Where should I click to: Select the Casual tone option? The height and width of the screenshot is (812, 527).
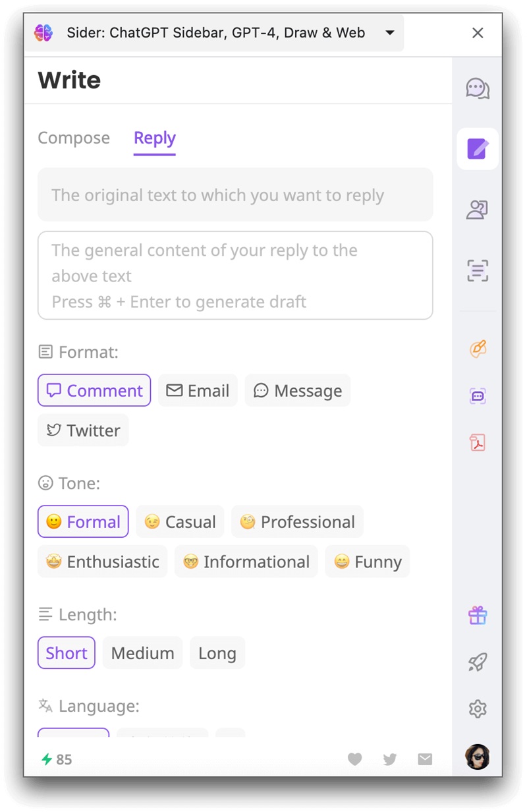coord(180,522)
